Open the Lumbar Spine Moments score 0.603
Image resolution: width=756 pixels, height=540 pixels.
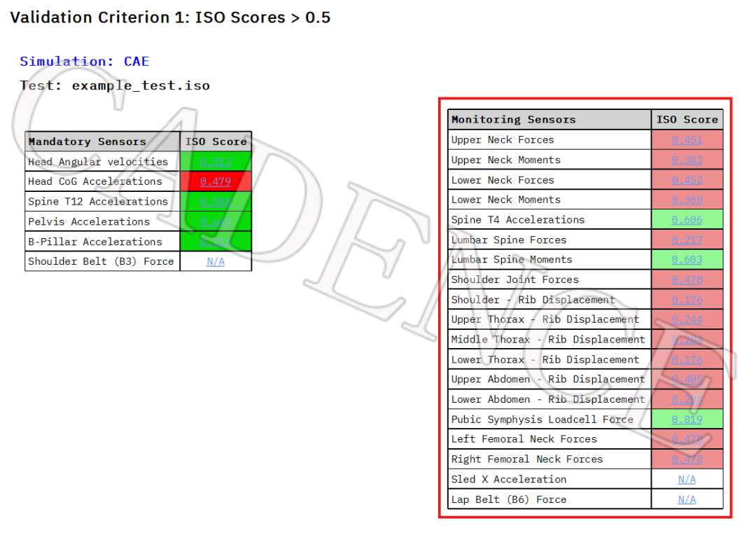coord(687,260)
